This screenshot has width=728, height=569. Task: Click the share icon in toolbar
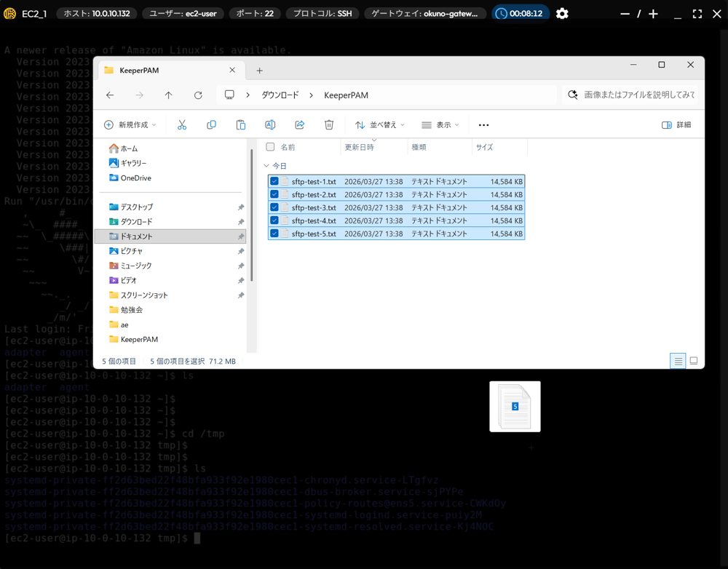(x=299, y=125)
